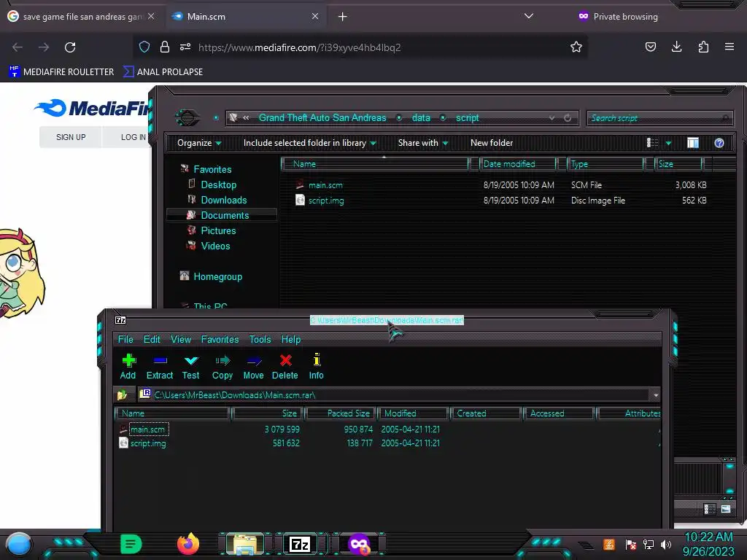Reload the Firefox page

(x=70, y=47)
